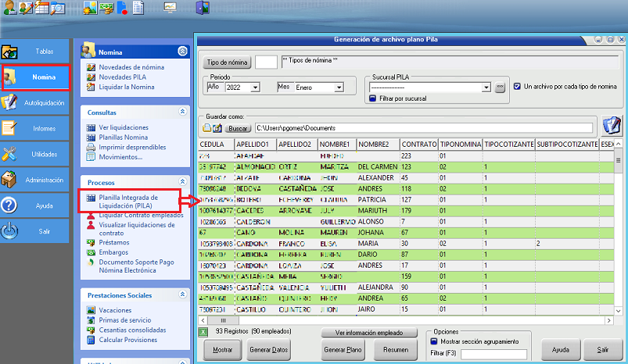Click the Excel export icon near record count
628x364 pixels.
pyautogui.click(x=203, y=334)
